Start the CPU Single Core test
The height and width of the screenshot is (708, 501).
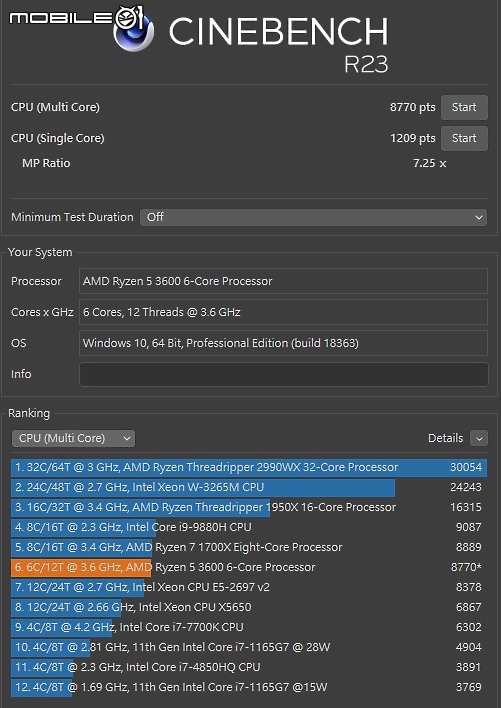(464, 138)
